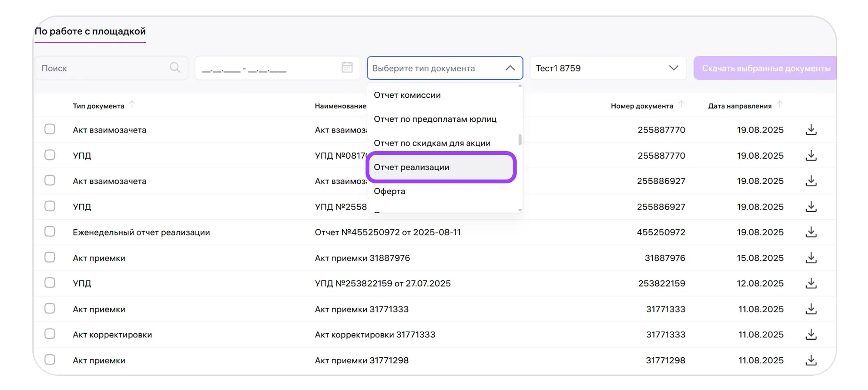
Task: Sort by Тип документа arrow
Action: (132, 104)
